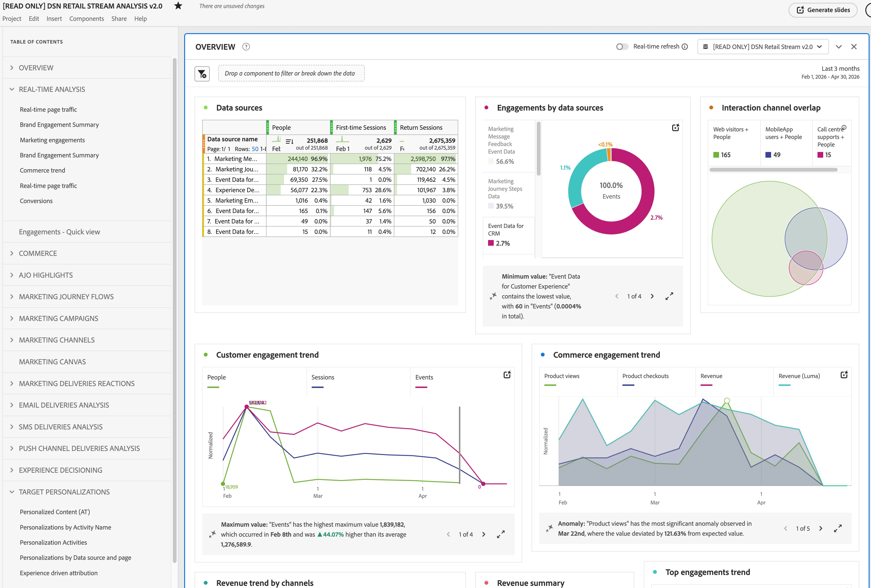Image resolution: width=871 pixels, height=588 pixels.
Task: Show next insight in Customer engagement trend
Action: (484, 535)
